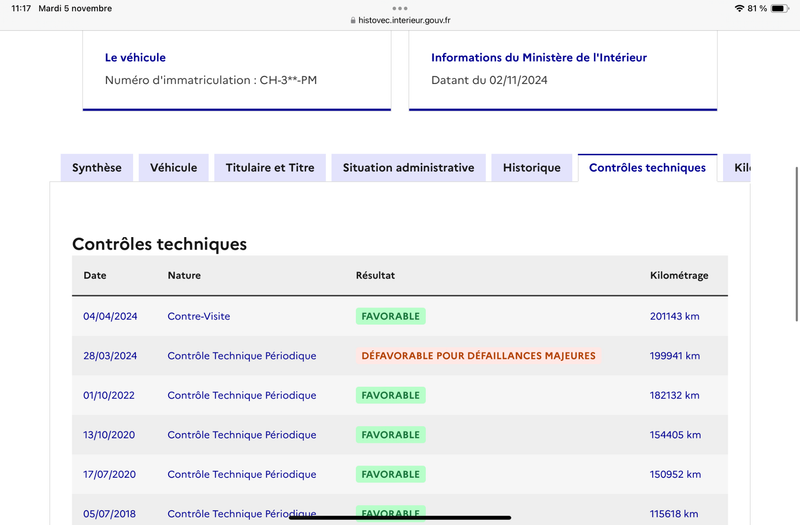Screen dimensions: 800x525
Task: Select the Contrôles techniques tab
Action: point(647,168)
